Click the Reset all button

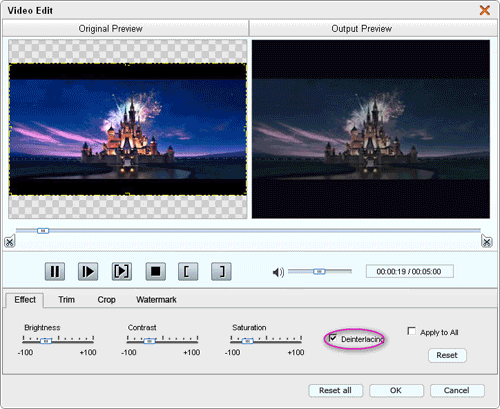tap(335, 390)
